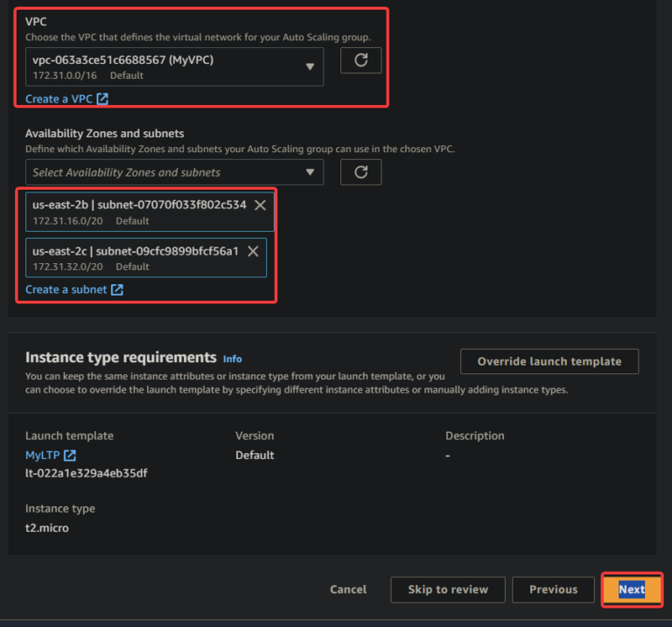Go back with the Previous button

tap(553, 589)
